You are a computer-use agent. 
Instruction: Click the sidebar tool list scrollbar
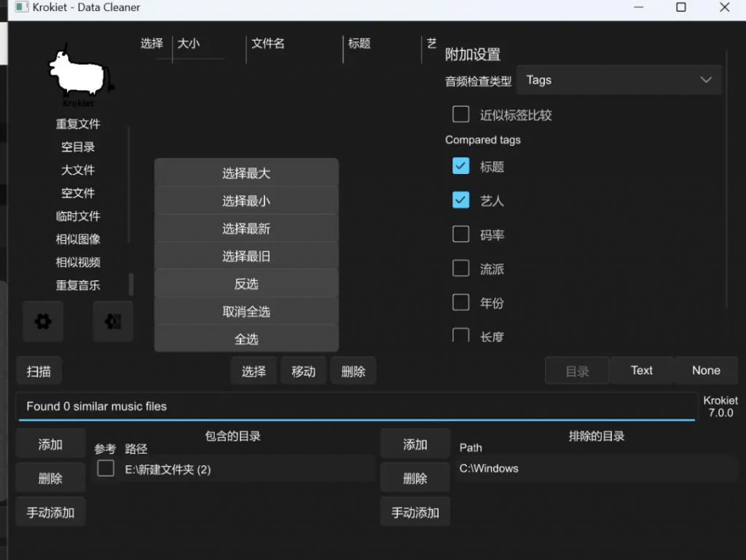(x=131, y=284)
